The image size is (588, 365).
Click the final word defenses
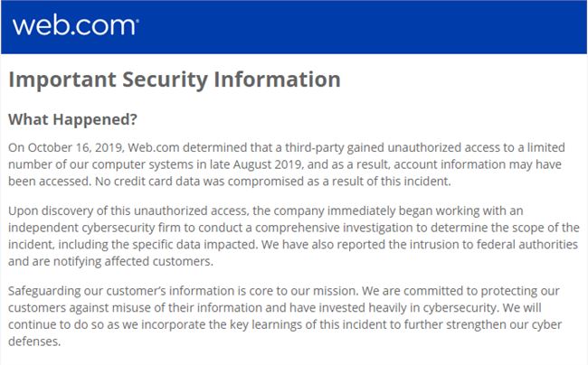click(x=34, y=342)
